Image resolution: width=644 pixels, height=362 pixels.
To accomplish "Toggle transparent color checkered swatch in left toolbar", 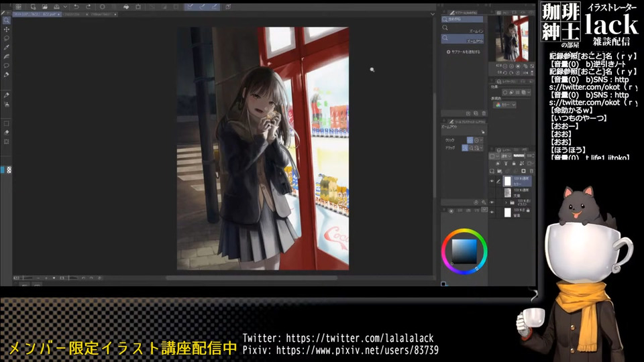I will (9, 170).
